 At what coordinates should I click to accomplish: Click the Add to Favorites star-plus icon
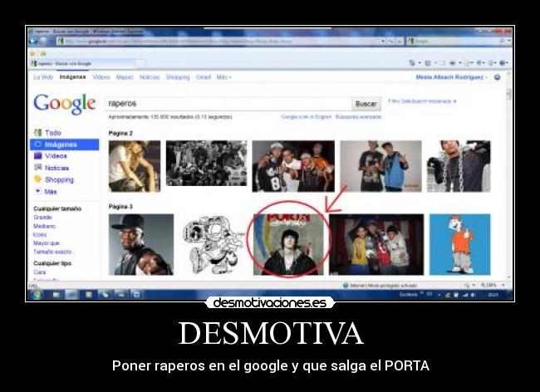pos(44,53)
